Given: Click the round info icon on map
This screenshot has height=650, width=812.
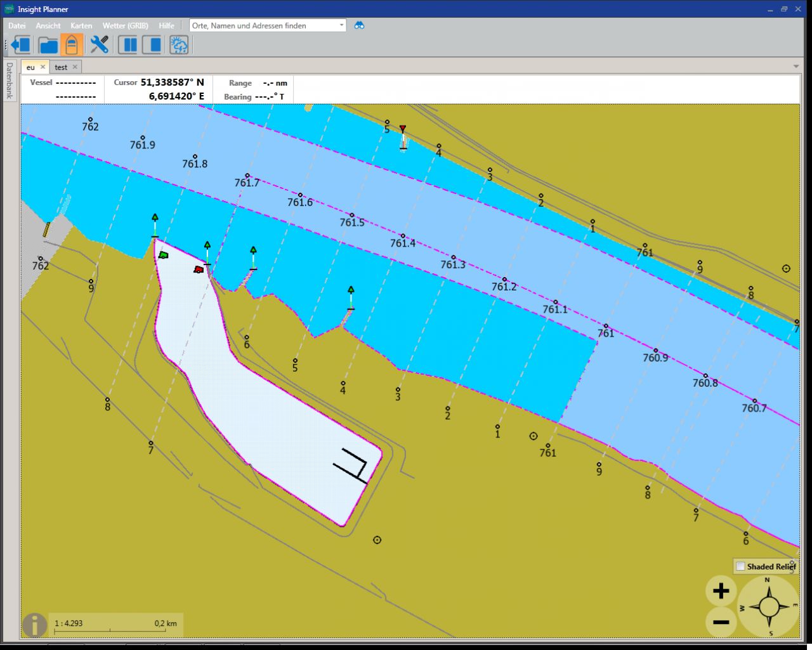Looking at the screenshot, I should (34, 625).
